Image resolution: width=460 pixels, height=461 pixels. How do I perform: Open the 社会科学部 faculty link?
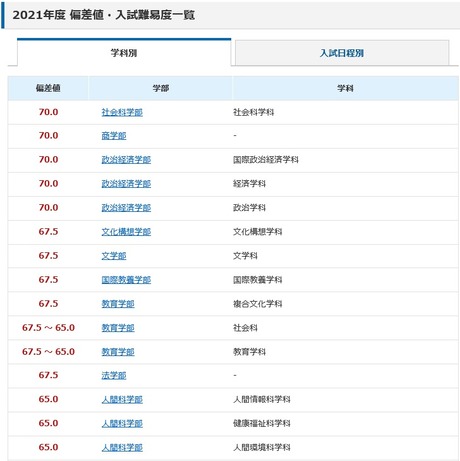[x=122, y=112]
